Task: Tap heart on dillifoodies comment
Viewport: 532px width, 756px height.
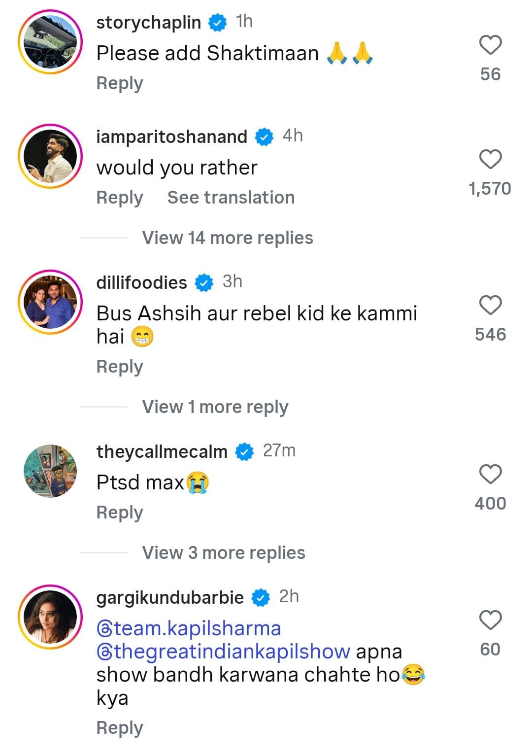Action: (x=490, y=306)
